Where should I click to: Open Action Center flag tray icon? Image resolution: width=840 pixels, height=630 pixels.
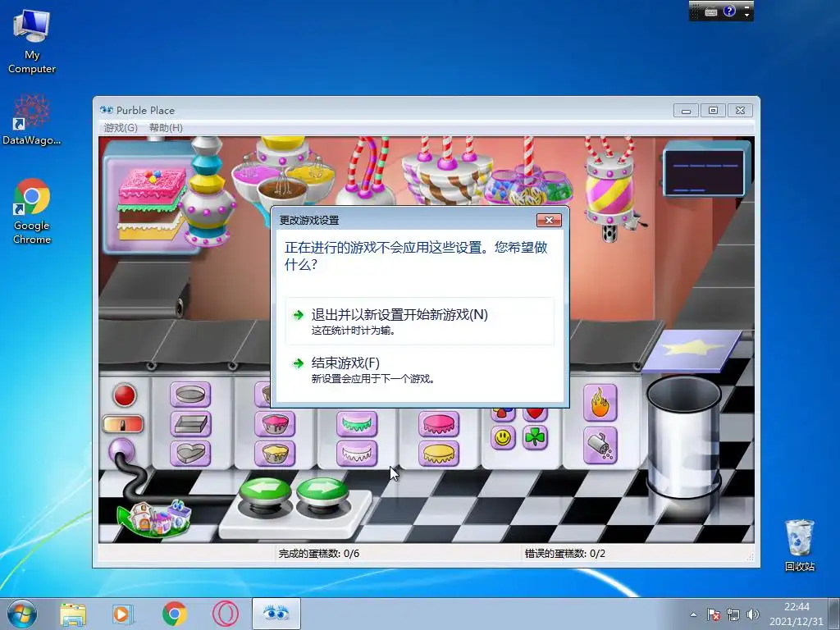tap(713, 615)
